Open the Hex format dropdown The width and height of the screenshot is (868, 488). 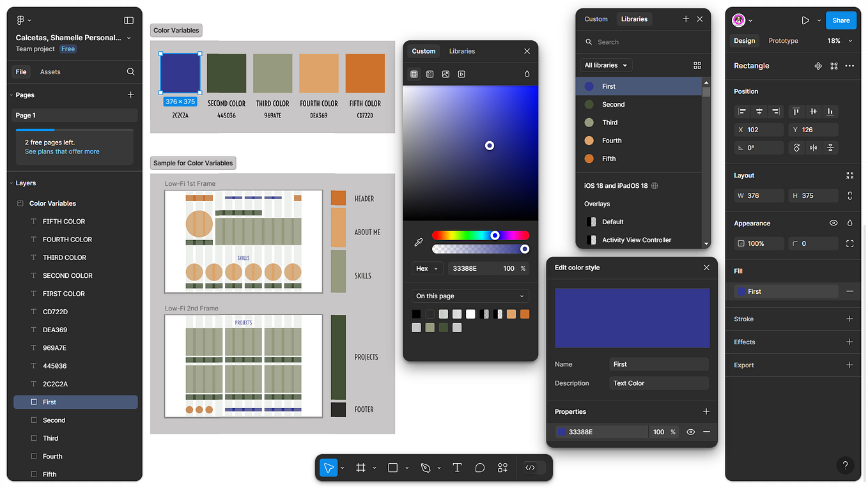tap(426, 268)
